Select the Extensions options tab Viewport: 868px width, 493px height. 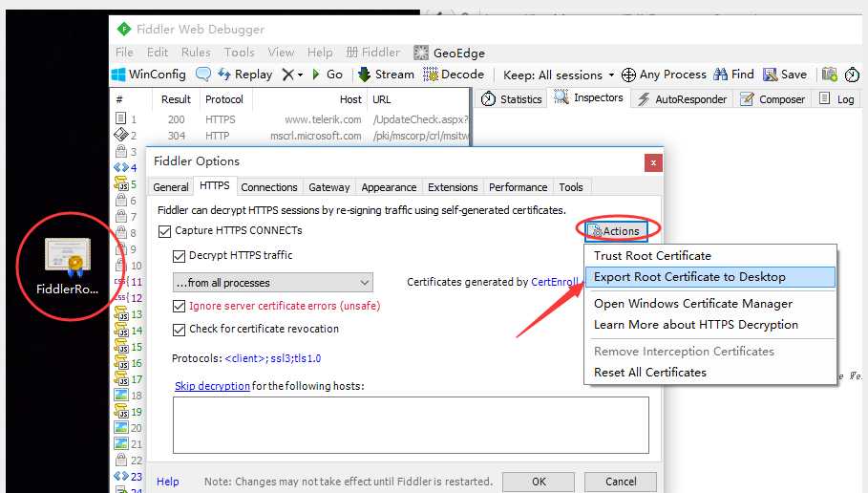click(453, 187)
